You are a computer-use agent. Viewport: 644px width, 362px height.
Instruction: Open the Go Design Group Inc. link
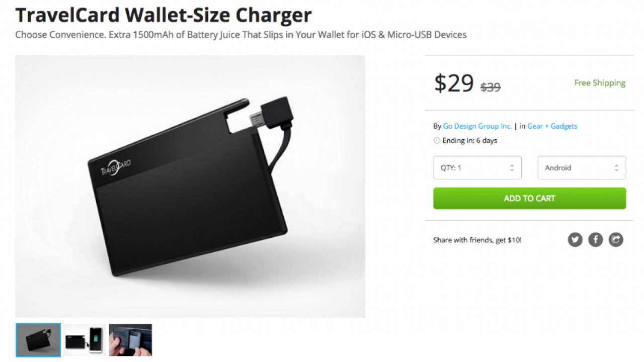tap(477, 126)
